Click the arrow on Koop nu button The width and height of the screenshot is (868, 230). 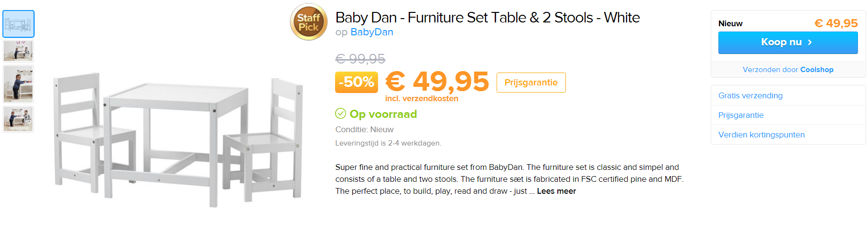pyautogui.click(x=810, y=42)
